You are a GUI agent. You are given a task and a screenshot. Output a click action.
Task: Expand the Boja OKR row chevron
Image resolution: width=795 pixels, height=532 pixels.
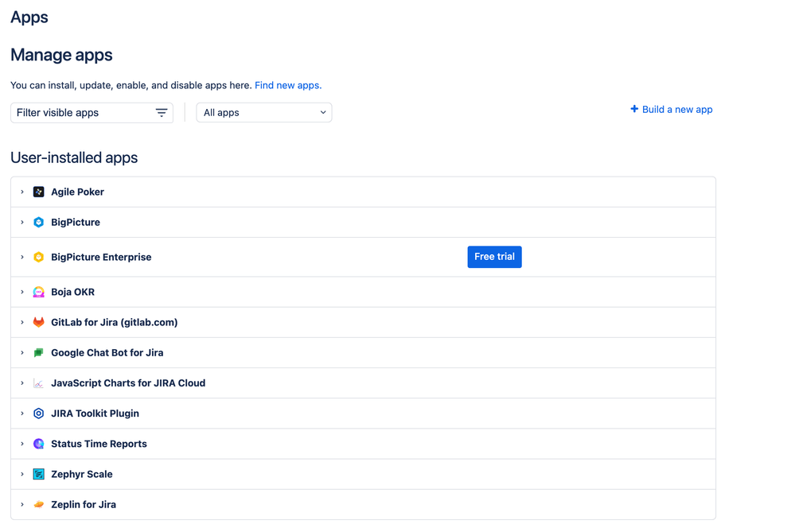coord(22,293)
